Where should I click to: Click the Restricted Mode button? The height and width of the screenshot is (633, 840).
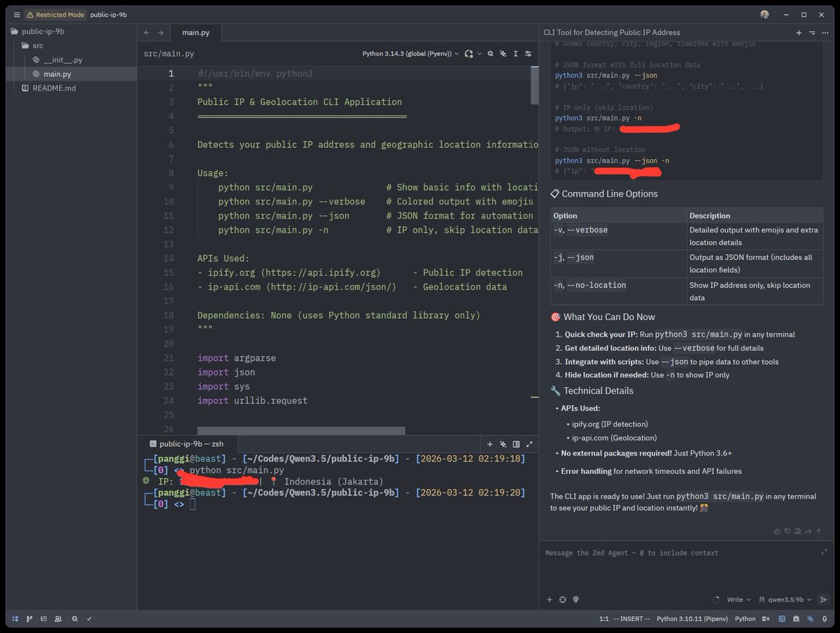pyautogui.click(x=55, y=15)
